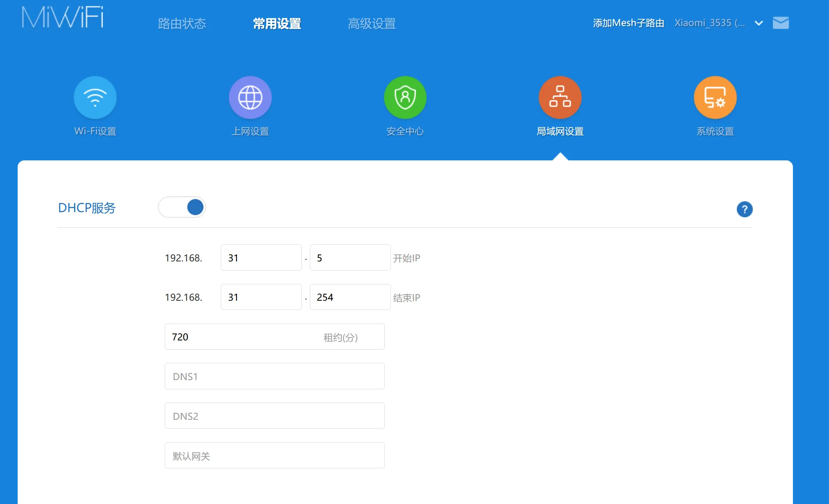Switch to the 常用设置 tab
This screenshot has height=504, width=829.
click(x=277, y=24)
